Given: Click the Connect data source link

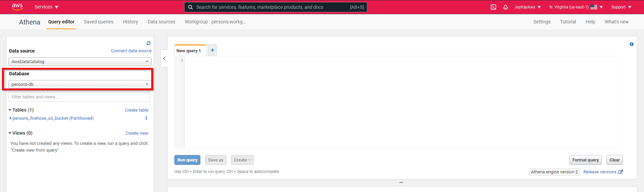Looking at the screenshot, I should tap(131, 51).
